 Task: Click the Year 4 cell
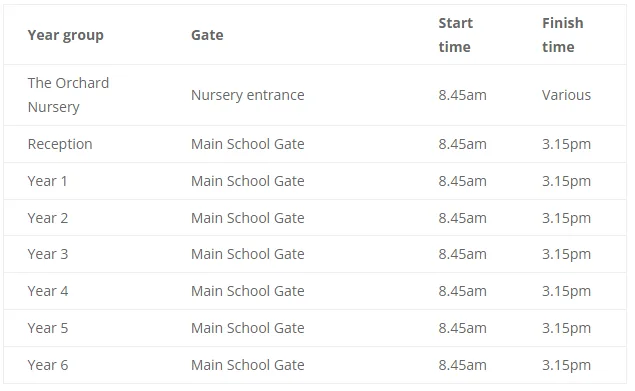(x=48, y=291)
